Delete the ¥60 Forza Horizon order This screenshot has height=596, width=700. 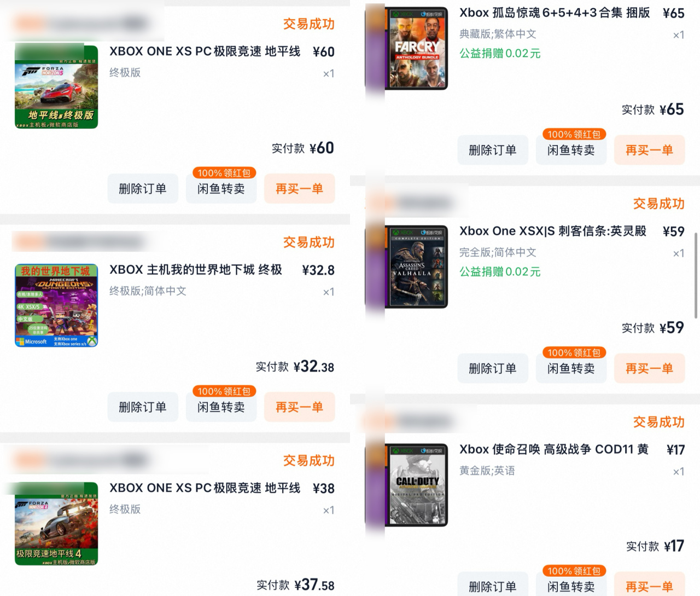pyautogui.click(x=143, y=189)
